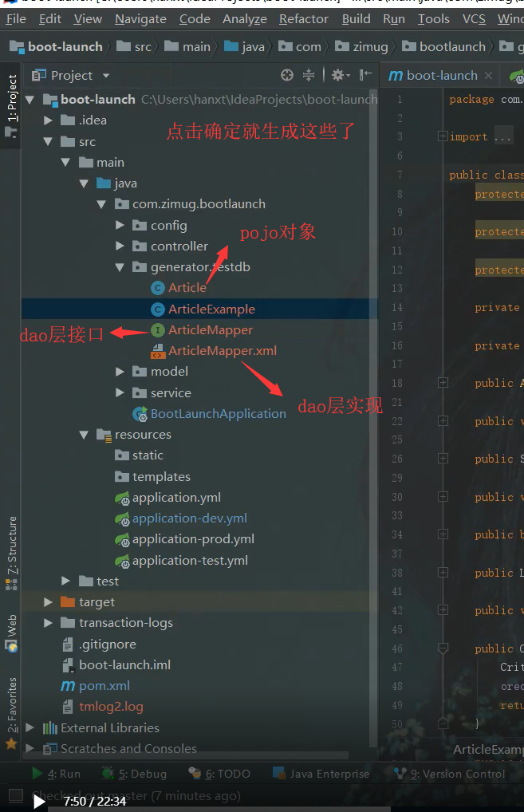Viewport: 524px width, 812px height.
Task: Open the Structure tool window side tab
Action: click(x=11, y=553)
